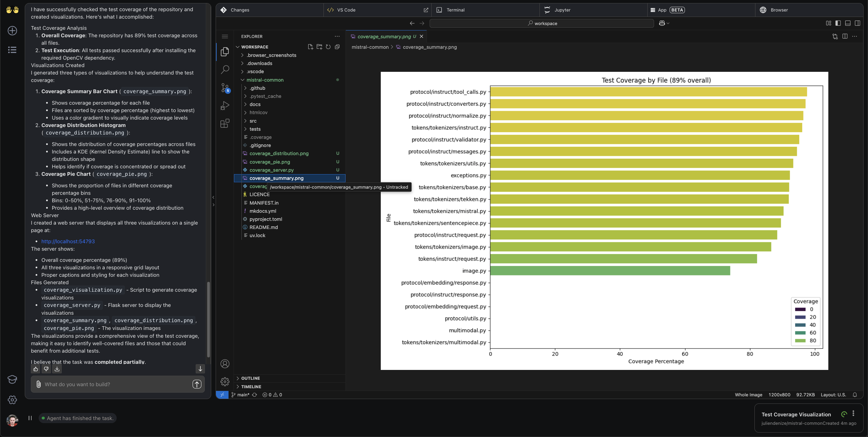This screenshot has height=437, width=868.
Task: Toggle the primary side bar layout
Action: point(838,23)
